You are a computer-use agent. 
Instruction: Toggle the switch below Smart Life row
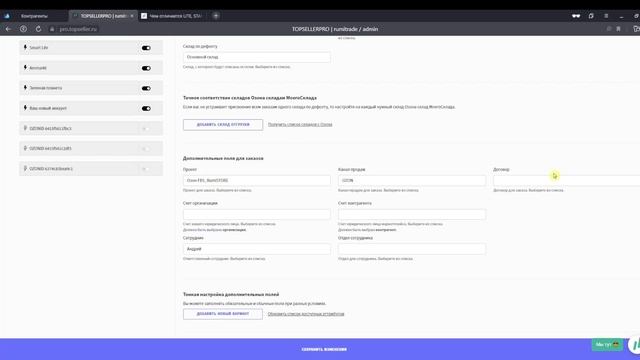point(146,68)
